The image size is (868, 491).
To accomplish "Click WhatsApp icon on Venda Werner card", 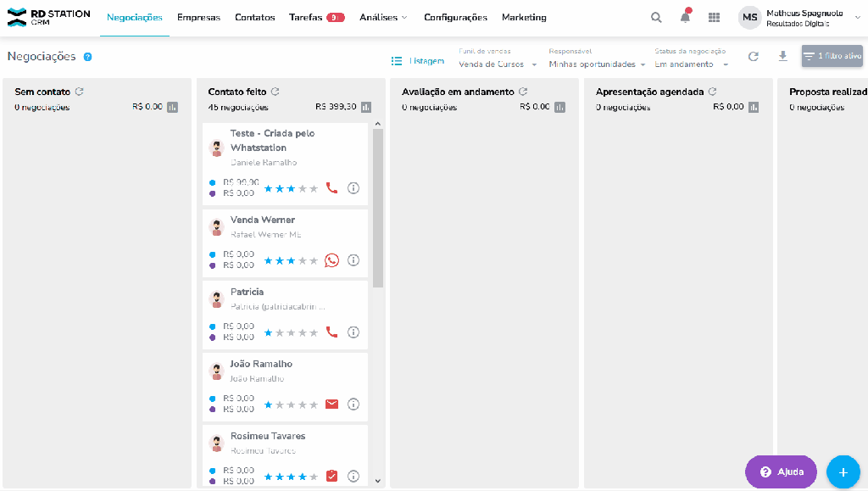I will coord(331,260).
